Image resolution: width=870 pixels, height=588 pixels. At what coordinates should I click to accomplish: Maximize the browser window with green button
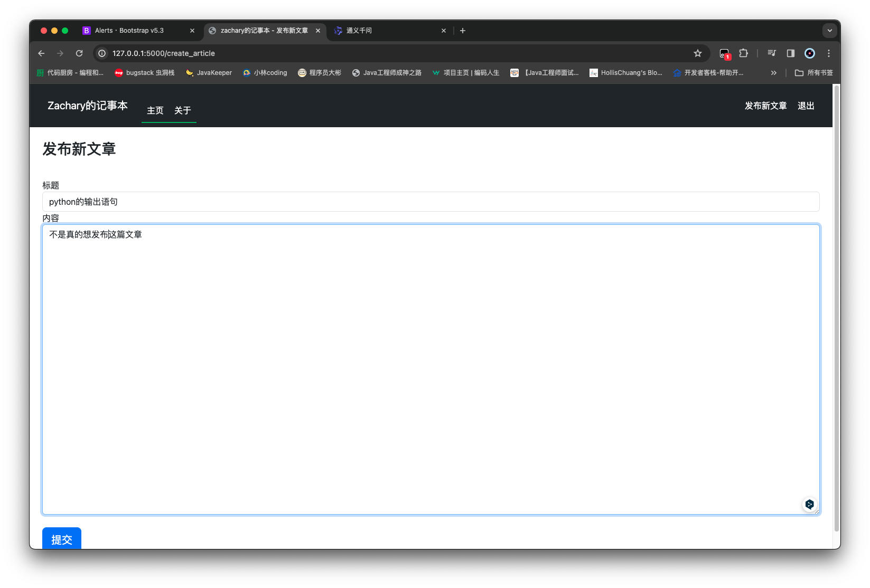coord(65,31)
